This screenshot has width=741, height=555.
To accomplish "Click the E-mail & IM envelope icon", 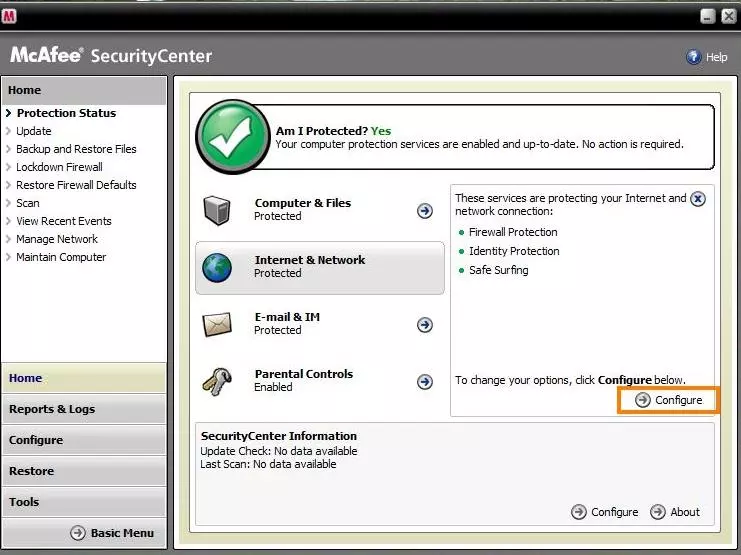I will 217,324.
